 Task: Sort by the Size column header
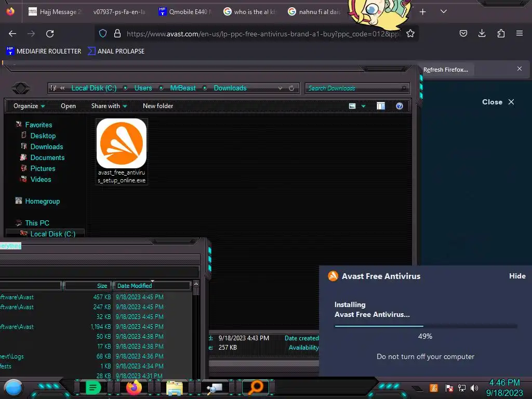click(88, 286)
